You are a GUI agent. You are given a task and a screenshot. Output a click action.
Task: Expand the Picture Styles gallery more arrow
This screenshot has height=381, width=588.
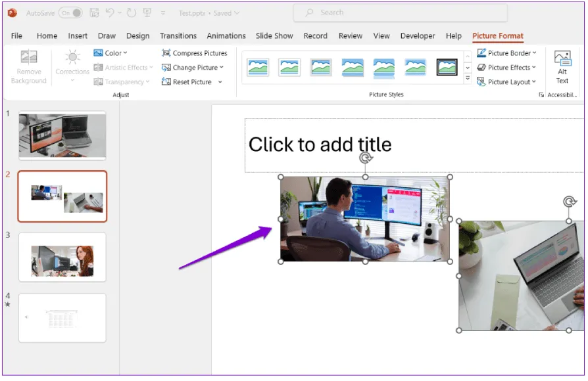(468, 79)
